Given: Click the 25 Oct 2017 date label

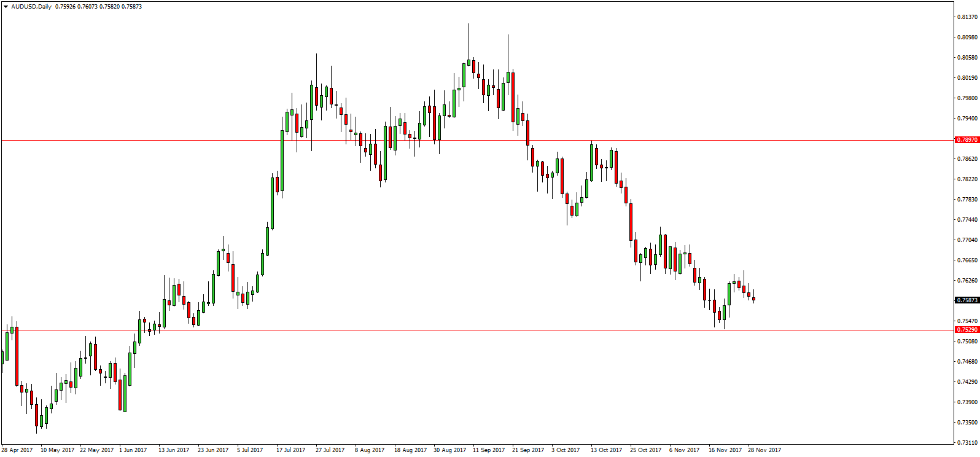Looking at the screenshot, I should (646, 450).
